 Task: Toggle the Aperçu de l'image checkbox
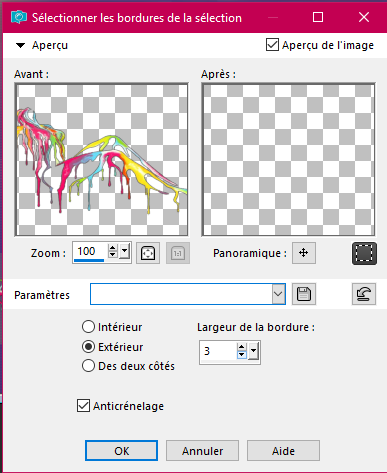point(272,45)
